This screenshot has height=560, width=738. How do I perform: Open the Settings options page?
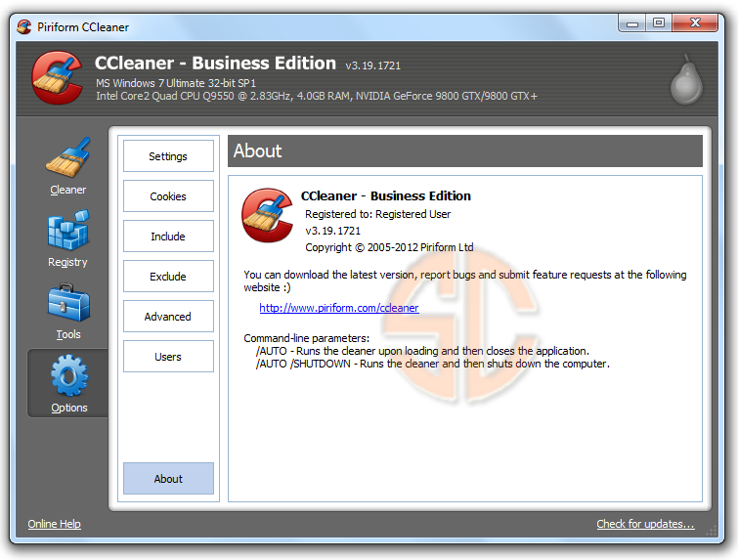[168, 156]
